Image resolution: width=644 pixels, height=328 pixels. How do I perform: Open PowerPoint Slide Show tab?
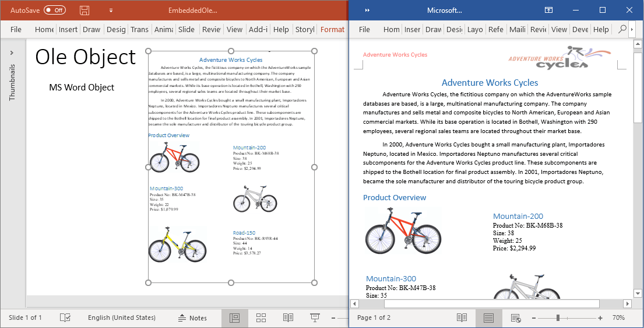(186, 29)
